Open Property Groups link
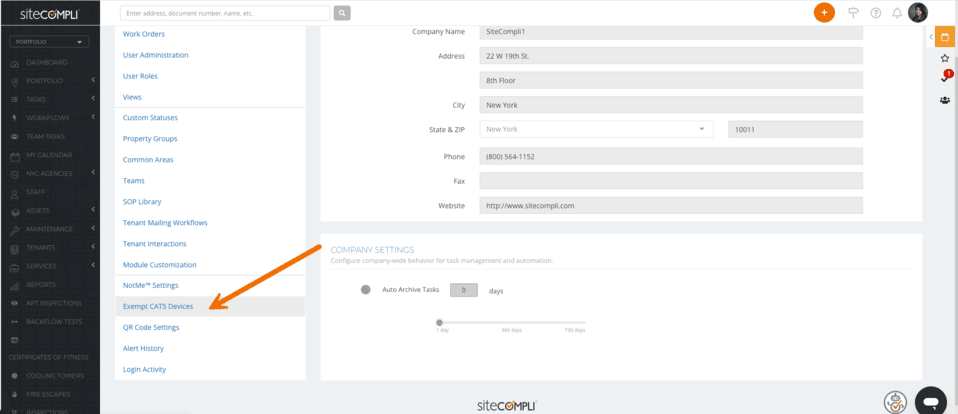The height and width of the screenshot is (414, 958). point(150,139)
